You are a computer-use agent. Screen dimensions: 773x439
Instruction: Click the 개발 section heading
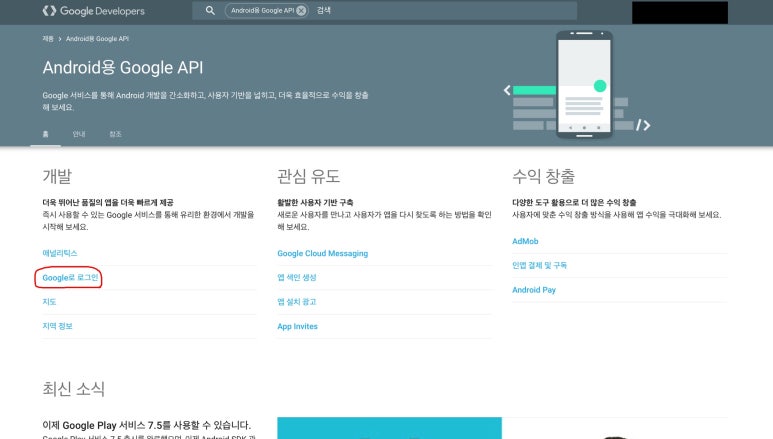pyautogui.click(x=57, y=176)
